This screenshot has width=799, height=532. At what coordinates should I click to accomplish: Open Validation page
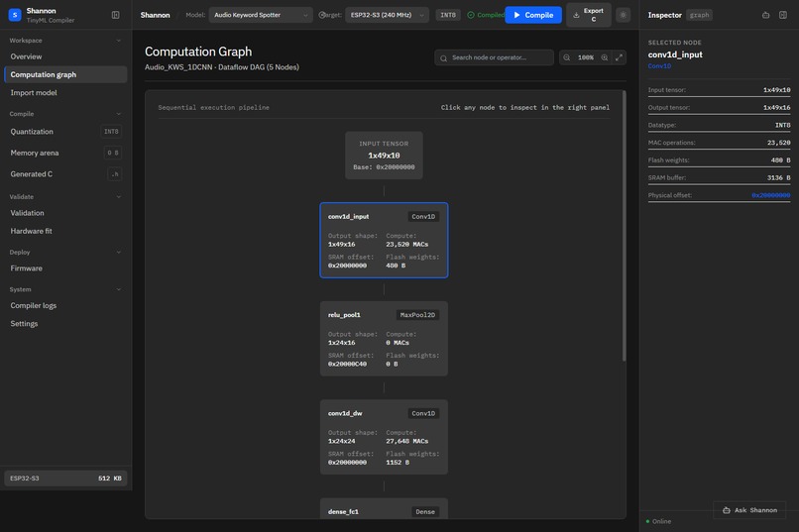coord(65,213)
